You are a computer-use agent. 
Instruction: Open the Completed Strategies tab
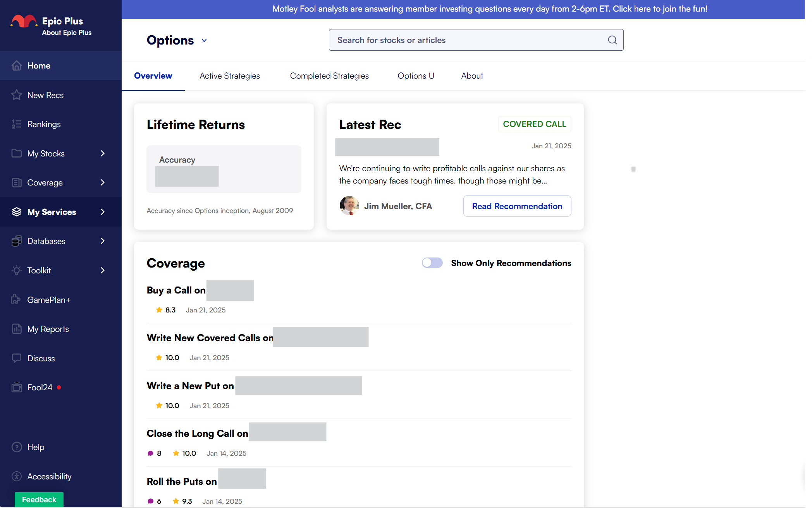pos(329,76)
